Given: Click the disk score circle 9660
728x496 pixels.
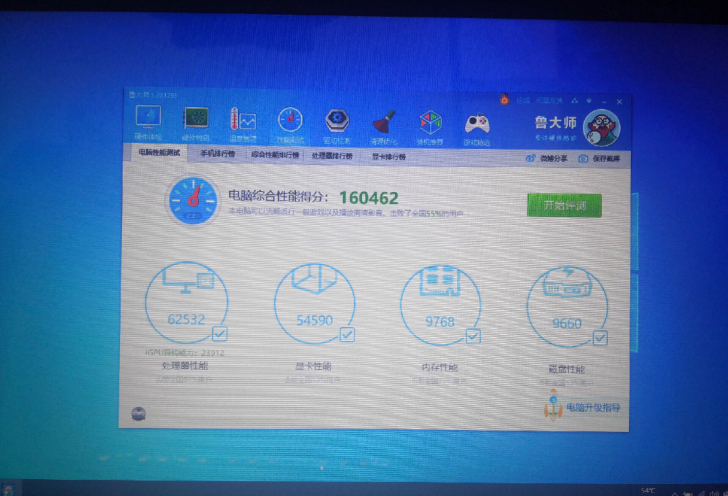Looking at the screenshot, I should click(567, 307).
